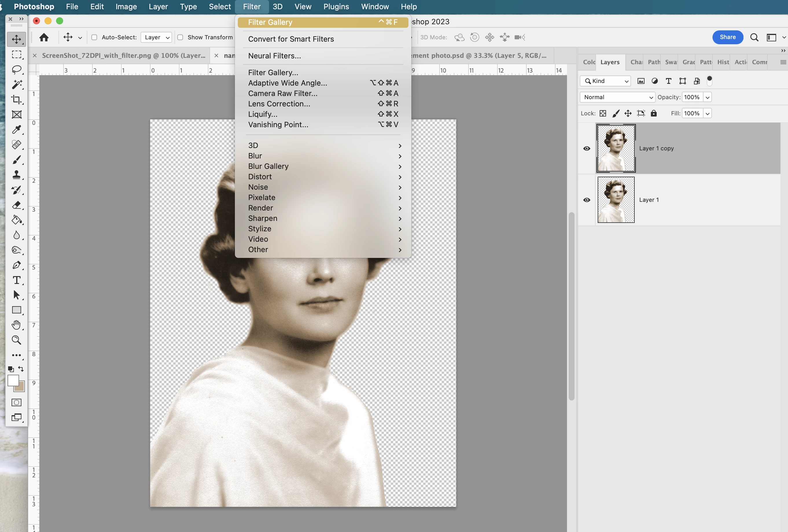
Task: Select the Crop tool
Action: click(16, 99)
